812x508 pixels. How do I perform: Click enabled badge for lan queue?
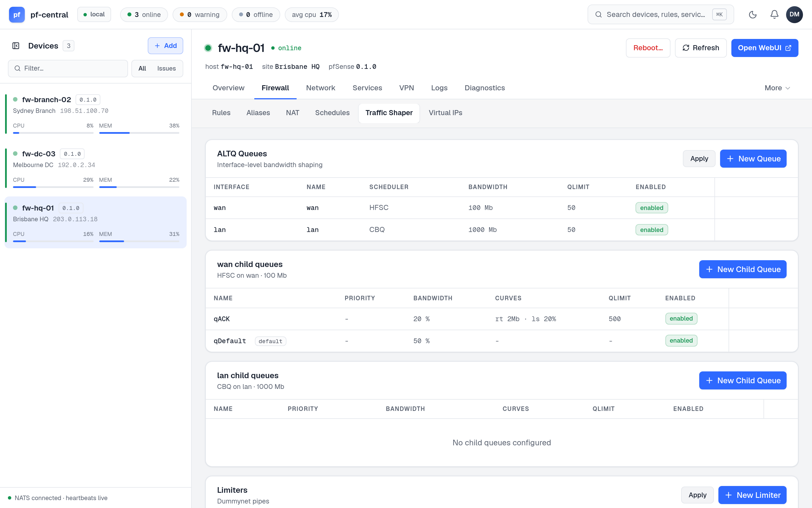652,230
